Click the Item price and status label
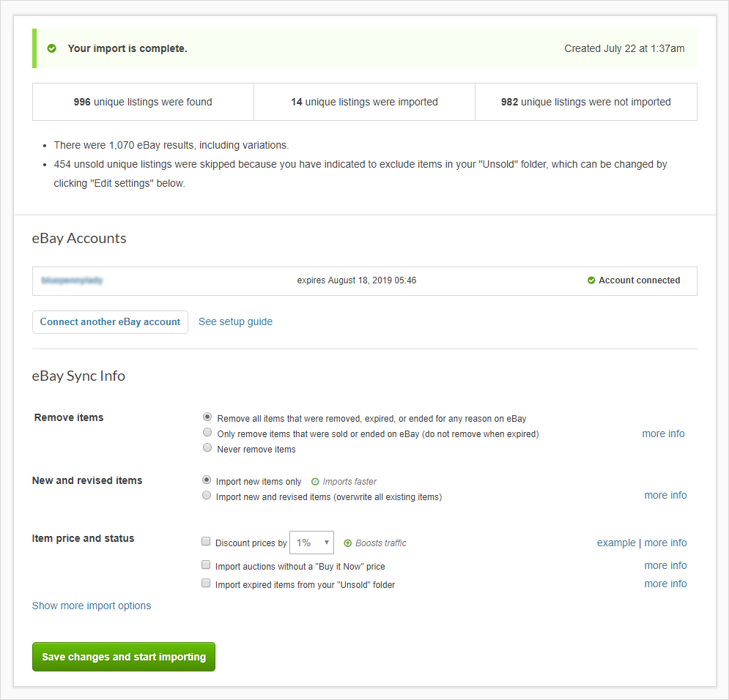Image resolution: width=729 pixels, height=700 pixels. (x=84, y=538)
